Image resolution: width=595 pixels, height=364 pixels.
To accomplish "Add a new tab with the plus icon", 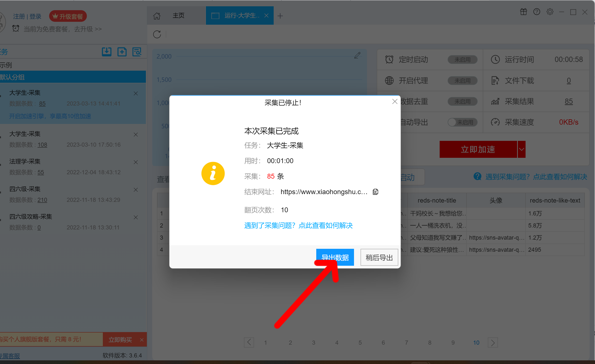I will coord(280,16).
